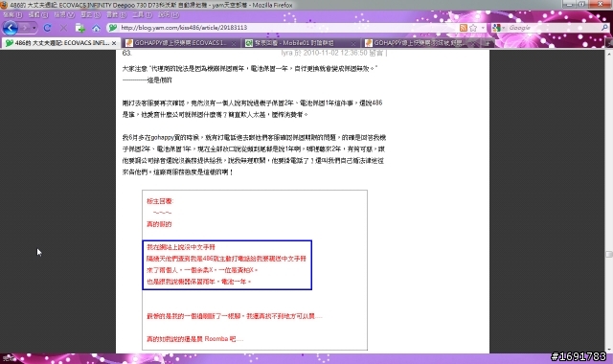Screen dimensions: 613x364
Task: Open the search engine selector dropdown arrow
Action: [x=504, y=28]
